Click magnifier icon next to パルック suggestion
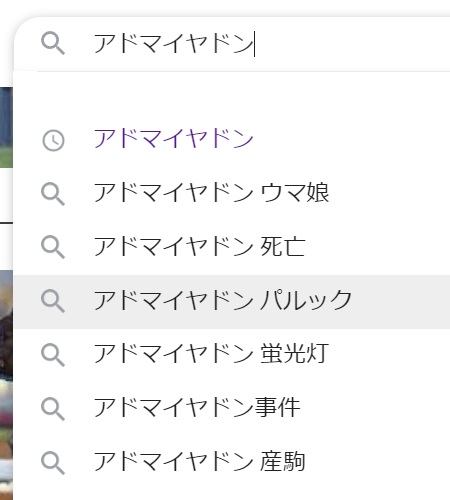 [x=53, y=301]
